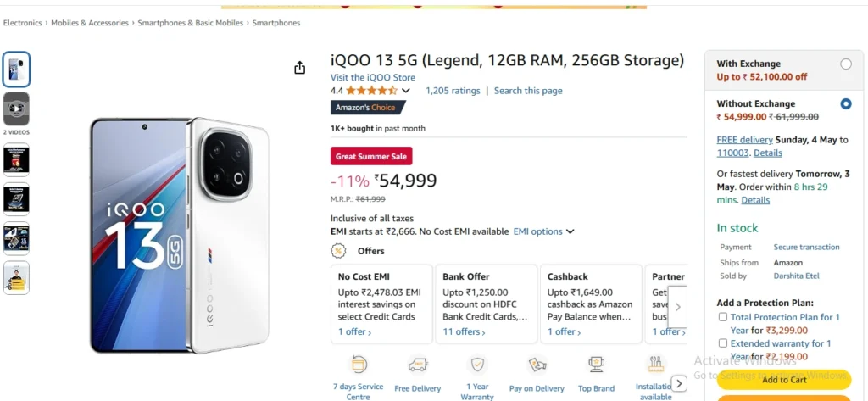Viewport: 868px width, 401px height.
Task: Click the share icon above product image
Action: 299,68
